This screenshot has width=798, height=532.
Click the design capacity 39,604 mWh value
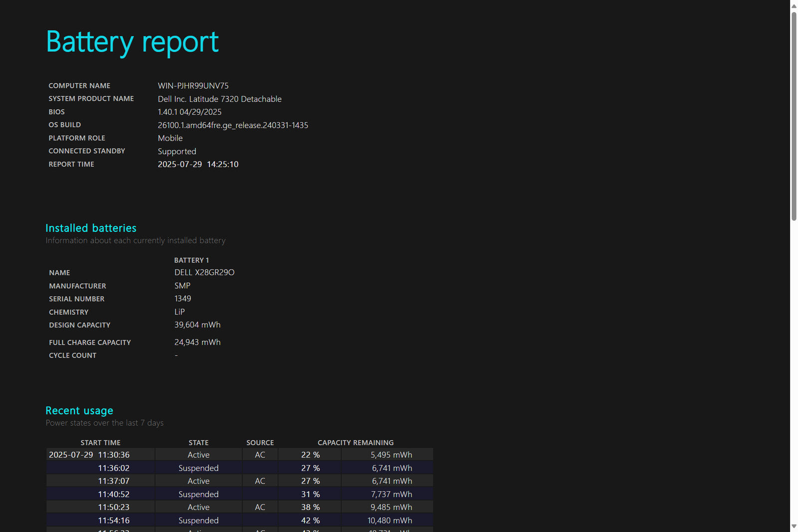(197, 325)
